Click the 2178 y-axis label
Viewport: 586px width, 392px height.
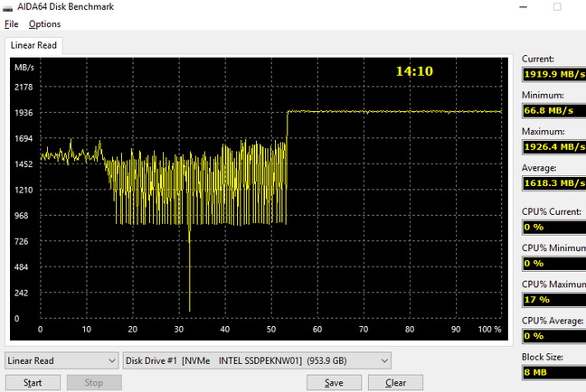[x=24, y=87]
